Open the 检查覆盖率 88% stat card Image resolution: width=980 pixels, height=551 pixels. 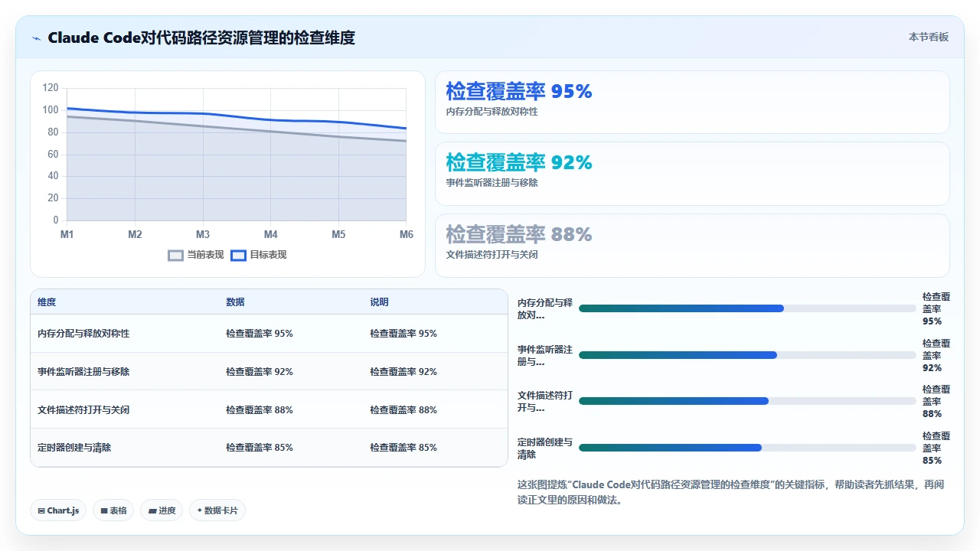tap(692, 245)
